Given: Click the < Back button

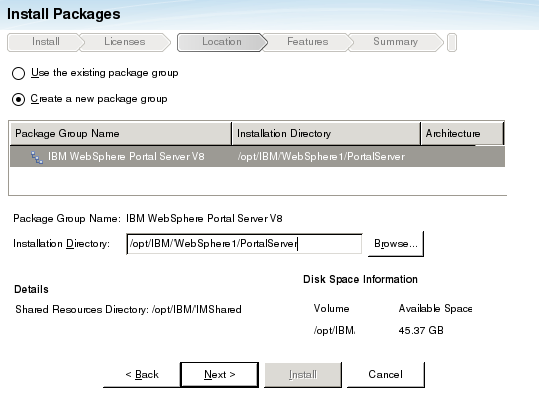Looking at the screenshot, I should (x=142, y=374).
